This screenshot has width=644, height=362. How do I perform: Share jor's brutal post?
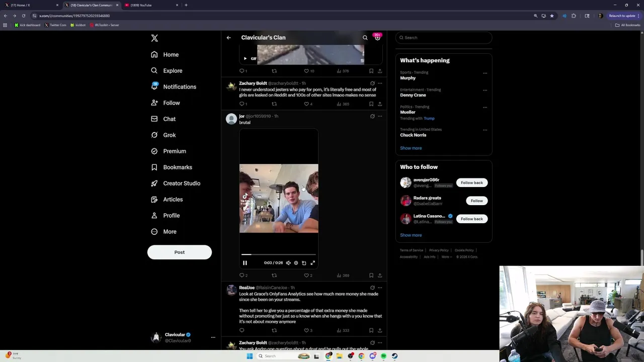tap(380, 276)
